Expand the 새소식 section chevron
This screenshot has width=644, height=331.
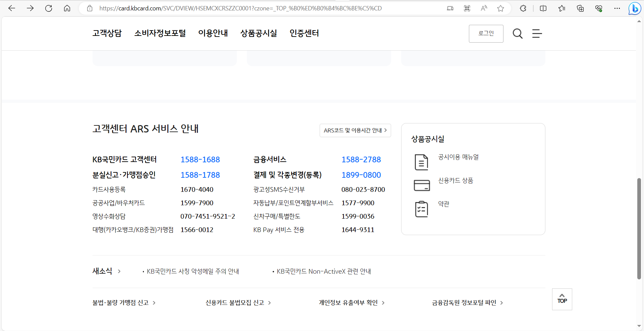[x=119, y=271]
